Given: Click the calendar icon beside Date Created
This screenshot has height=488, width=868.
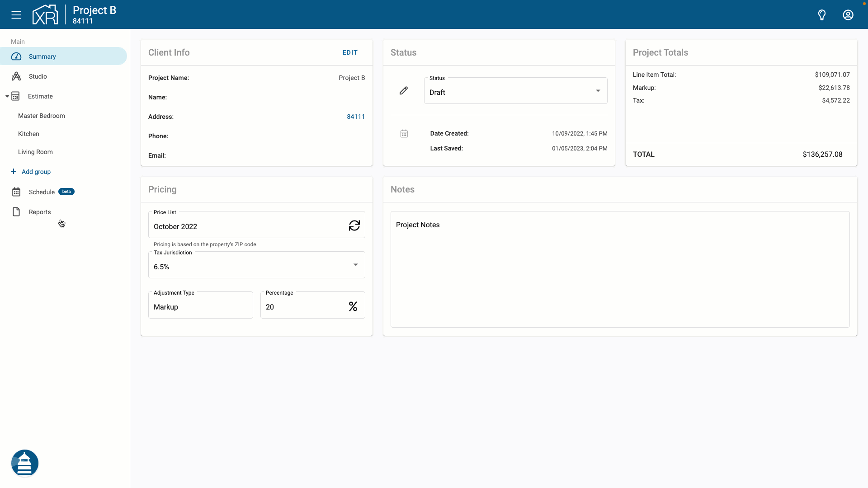Looking at the screenshot, I should pos(404,133).
